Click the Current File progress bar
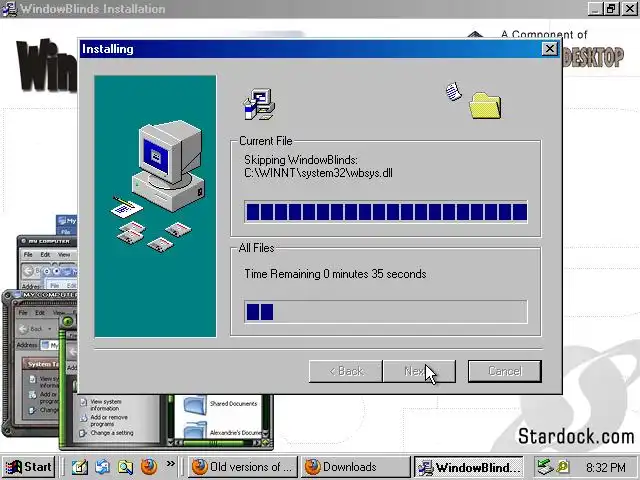The height and width of the screenshot is (480, 640). coord(386,212)
